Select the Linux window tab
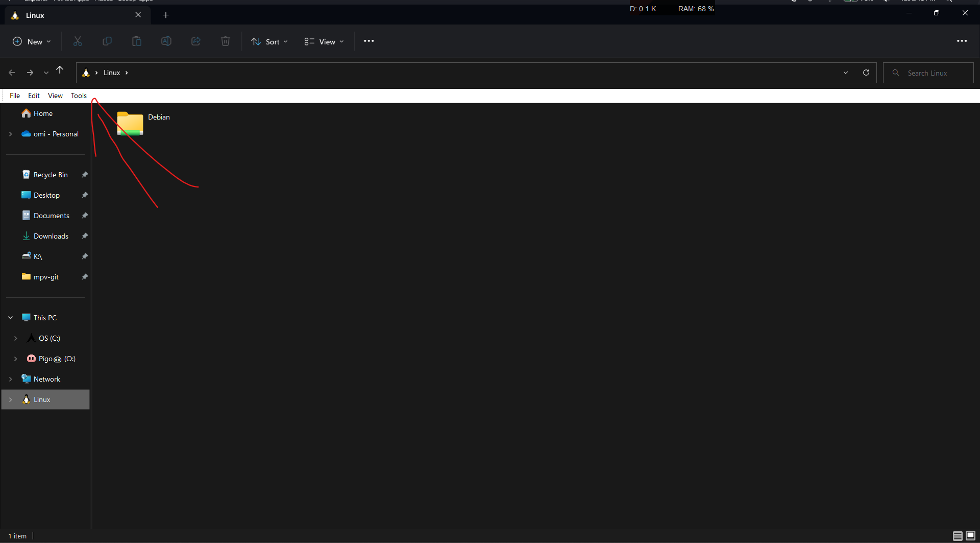Viewport: 980px width, 543px height. point(77,15)
